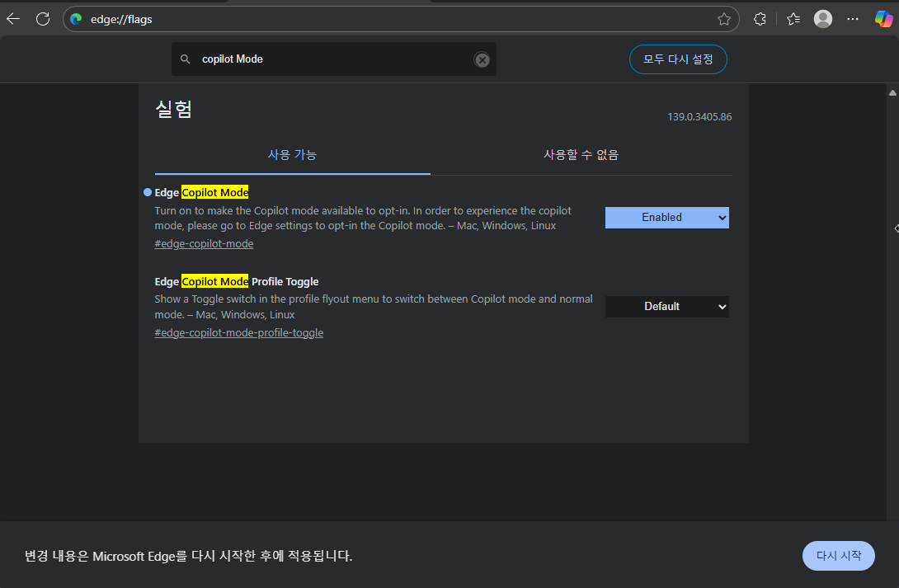This screenshot has width=899, height=588.
Task: Click the Edge logo in the address bar
Action: pos(76,19)
